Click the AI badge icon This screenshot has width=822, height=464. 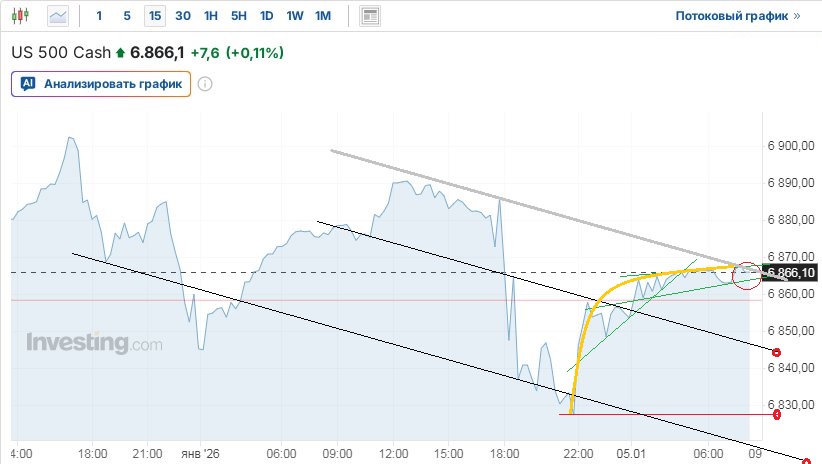28,84
